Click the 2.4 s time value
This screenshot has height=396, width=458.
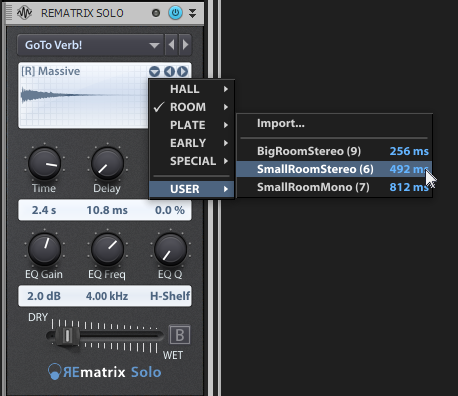point(44,210)
